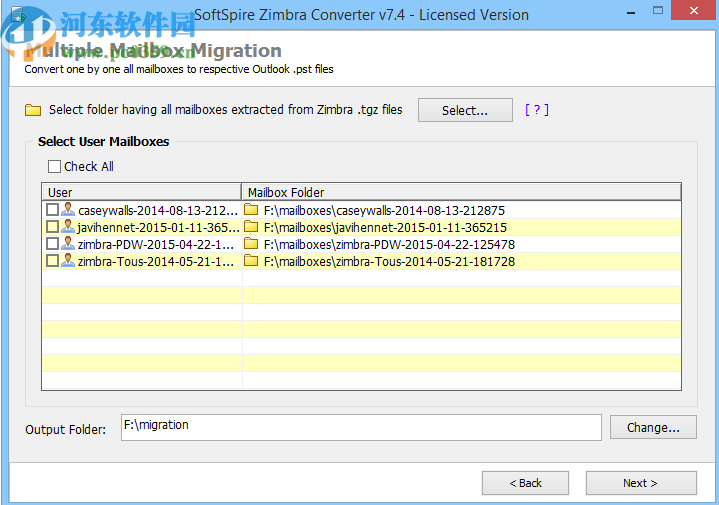The image size is (719, 505).
Task: Click path F:\mailboxes\zimbra-Tous-2014-05-21-181728
Action: (389, 261)
